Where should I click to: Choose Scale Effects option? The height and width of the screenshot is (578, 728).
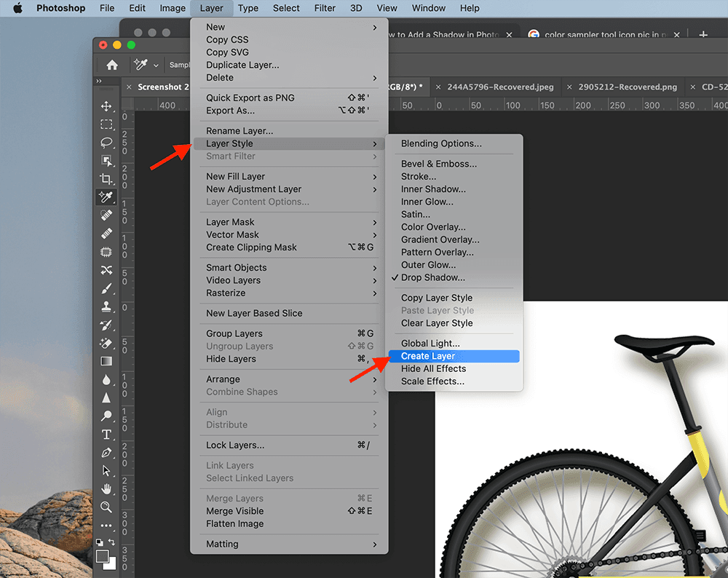click(x=454, y=381)
